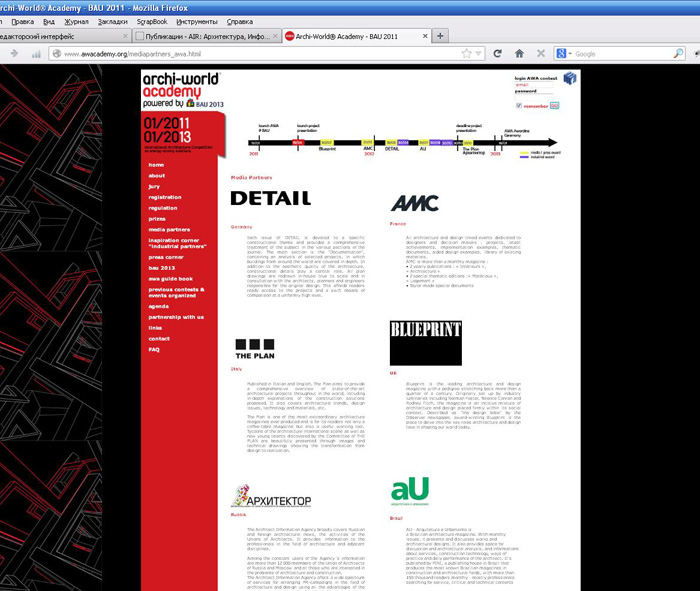Click THE PLAN magazine logo
700x591 pixels.
tap(255, 349)
